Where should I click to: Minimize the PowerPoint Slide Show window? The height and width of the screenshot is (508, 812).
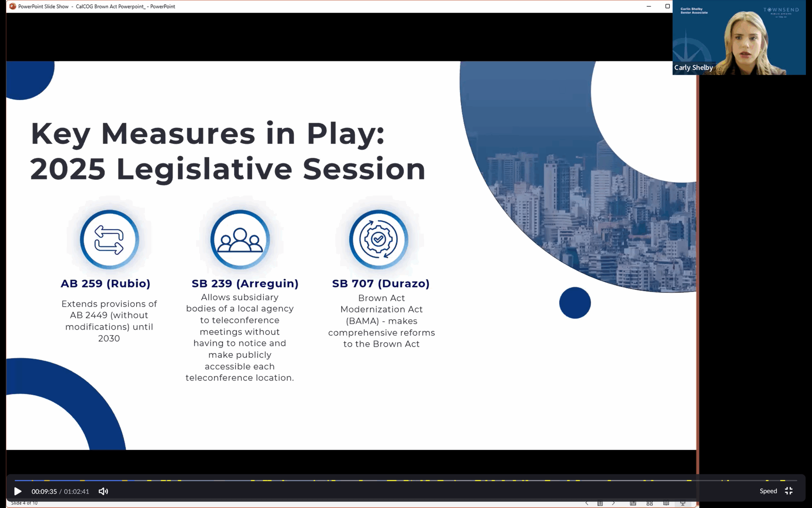click(649, 6)
